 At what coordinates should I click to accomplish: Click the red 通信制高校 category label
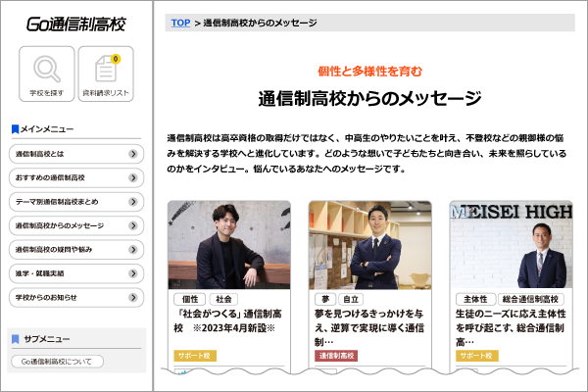click(336, 356)
